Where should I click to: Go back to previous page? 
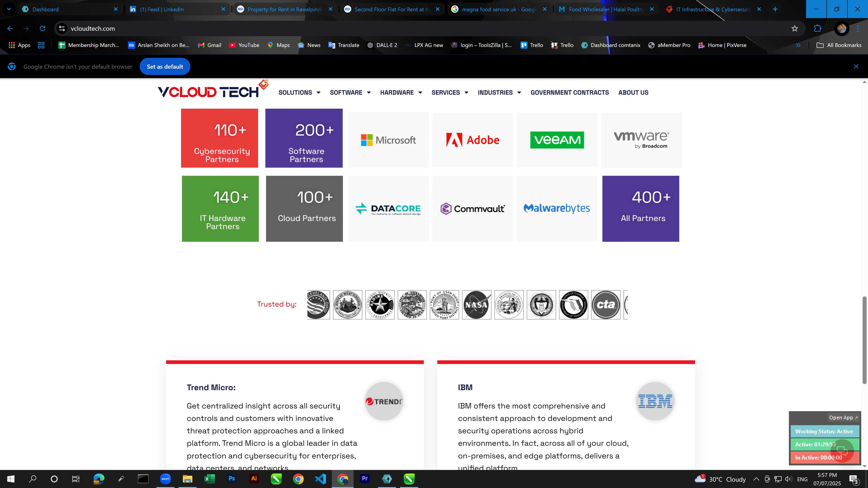pyautogui.click(x=10, y=29)
